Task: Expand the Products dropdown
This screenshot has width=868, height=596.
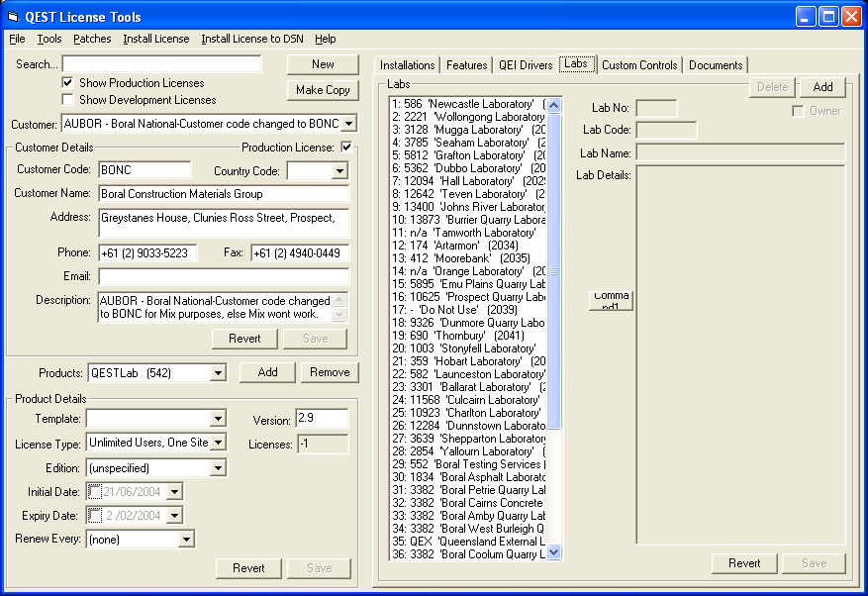Action: click(x=218, y=373)
